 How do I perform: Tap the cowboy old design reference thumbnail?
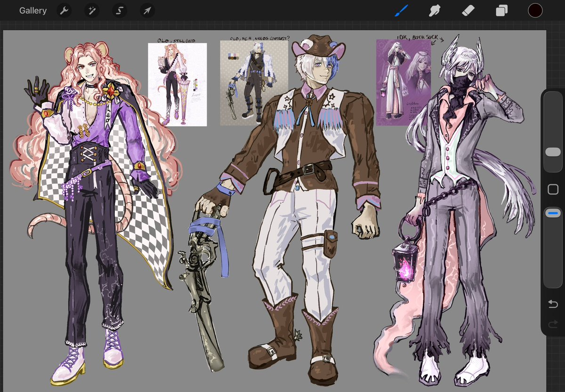point(254,83)
